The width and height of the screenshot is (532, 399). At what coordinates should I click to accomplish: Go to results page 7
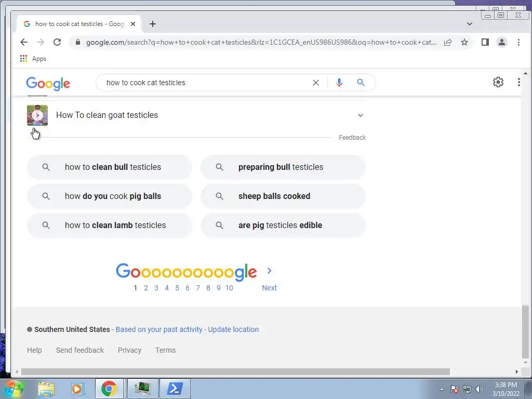click(x=198, y=288)
